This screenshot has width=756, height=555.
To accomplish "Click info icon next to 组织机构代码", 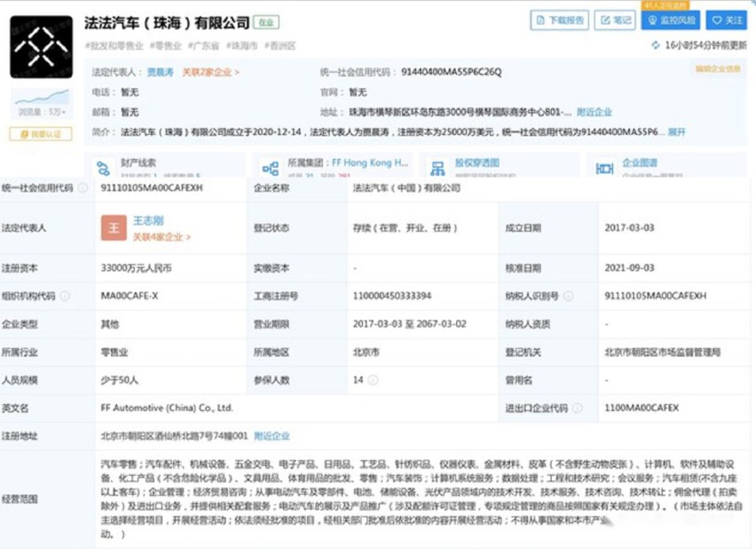I will coord(66,296).
